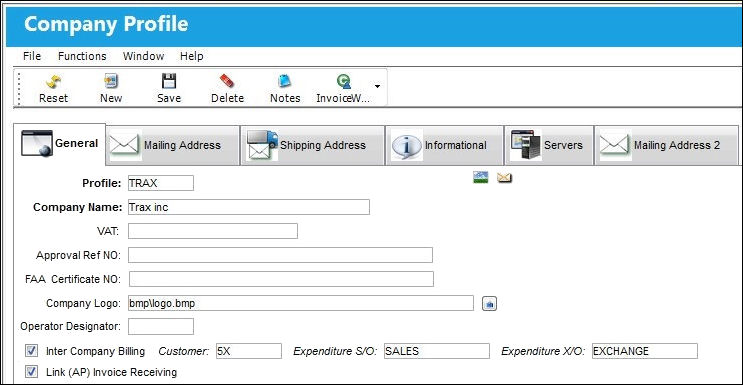Image resolution: width=743 pixels, height=385 pixels.
Task: Click the Profile input field
Action: (161, 183)
